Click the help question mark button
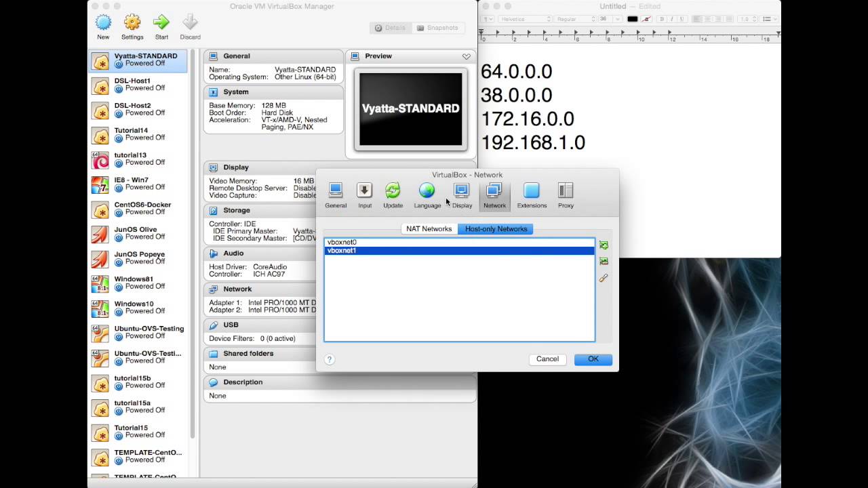The image size is (868, 488). pyautogui.click(x=330, y=359)
